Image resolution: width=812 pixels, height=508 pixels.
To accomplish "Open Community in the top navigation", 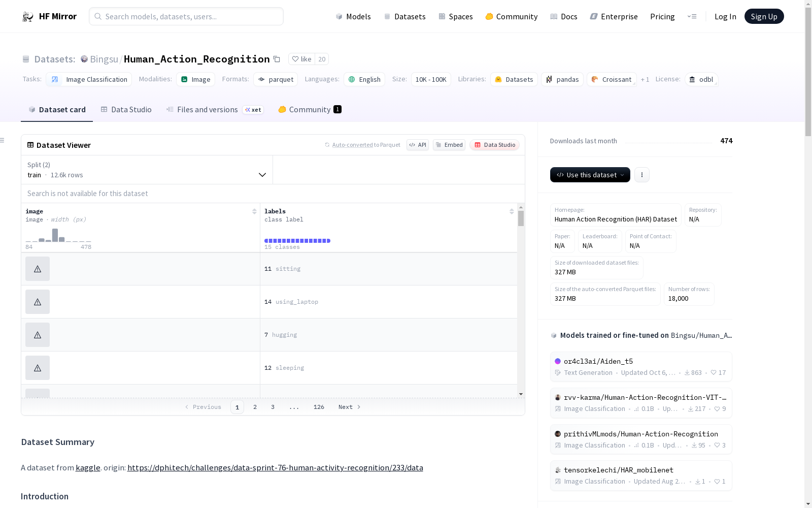I will 512,17.
